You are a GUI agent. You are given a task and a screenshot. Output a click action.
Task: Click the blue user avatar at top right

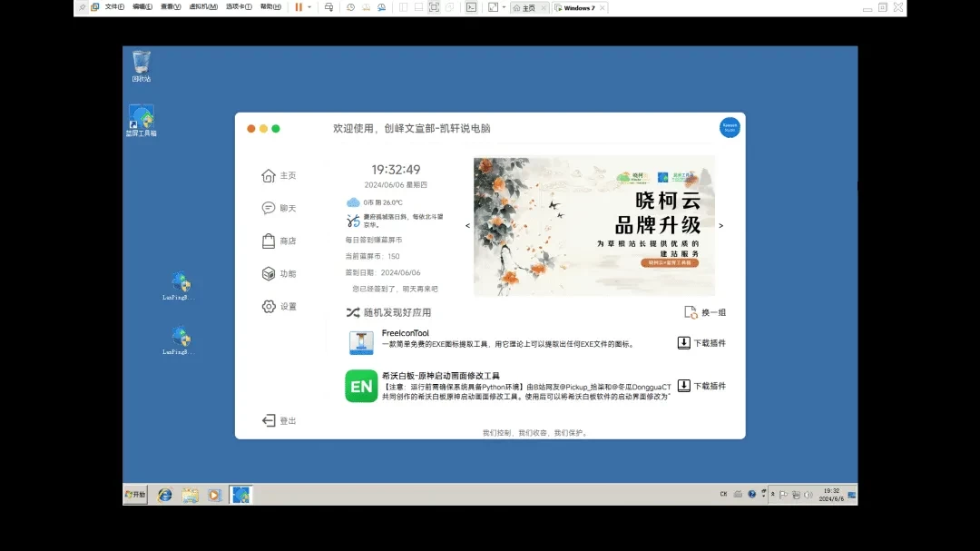coord(730,128)
